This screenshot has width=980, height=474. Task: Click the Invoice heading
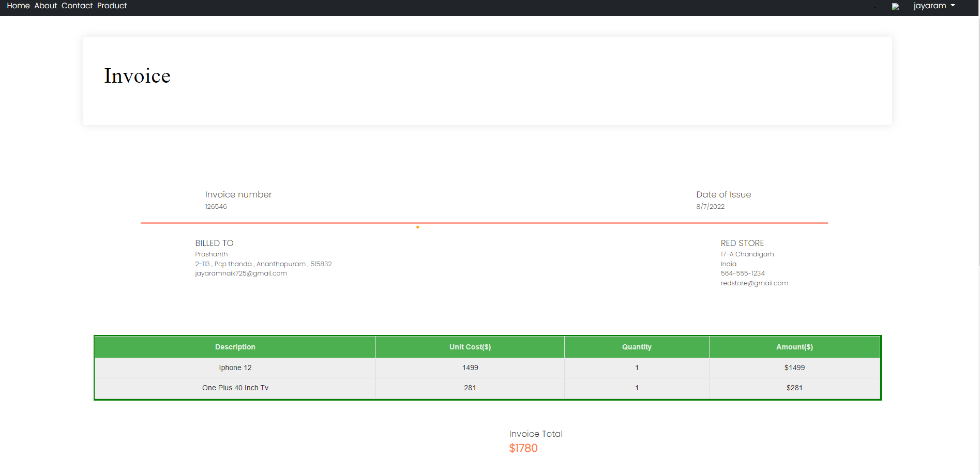tap(137, 75)
